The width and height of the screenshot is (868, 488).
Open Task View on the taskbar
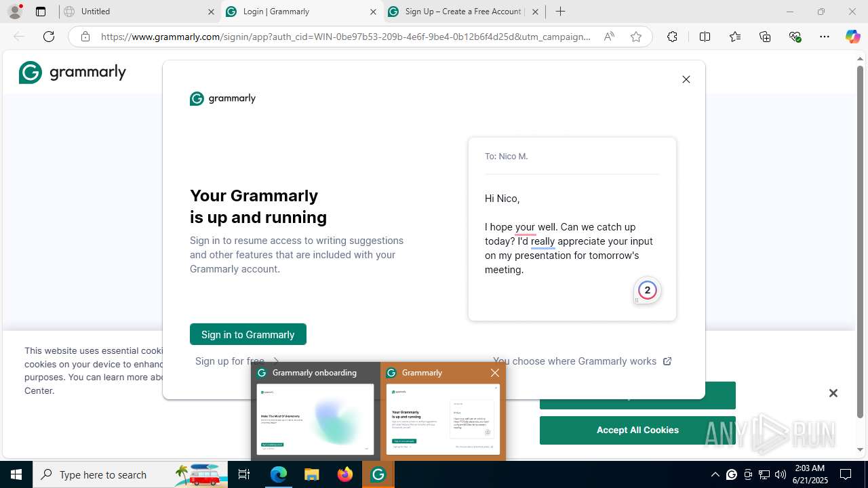coord(244,474)
